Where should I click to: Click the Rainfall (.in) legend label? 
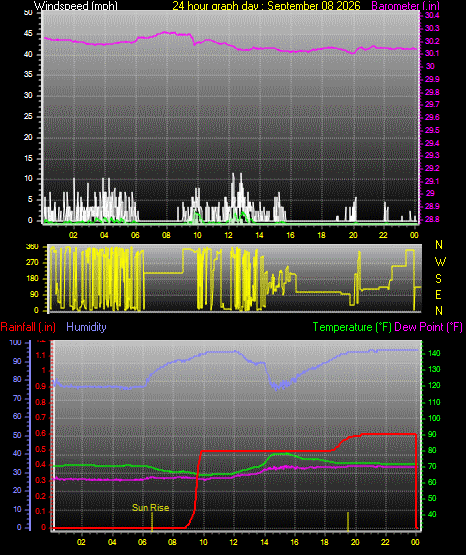[x=28, y=327]
